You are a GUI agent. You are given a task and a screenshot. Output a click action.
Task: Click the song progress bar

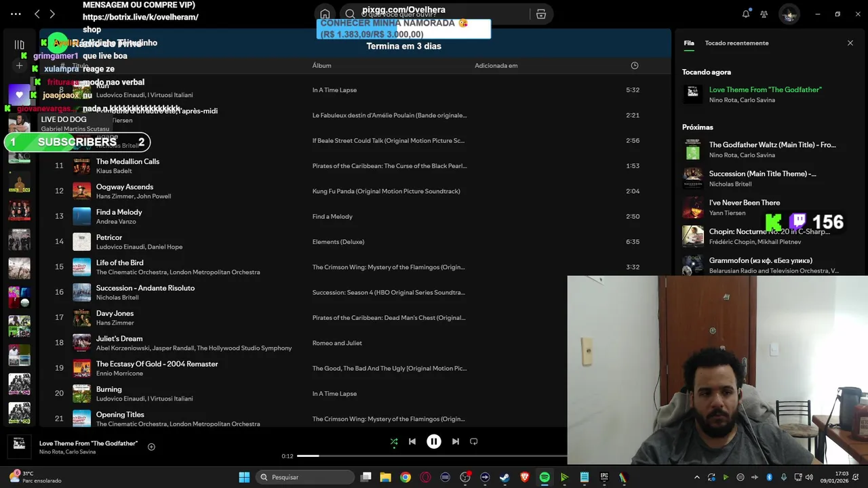431,456
